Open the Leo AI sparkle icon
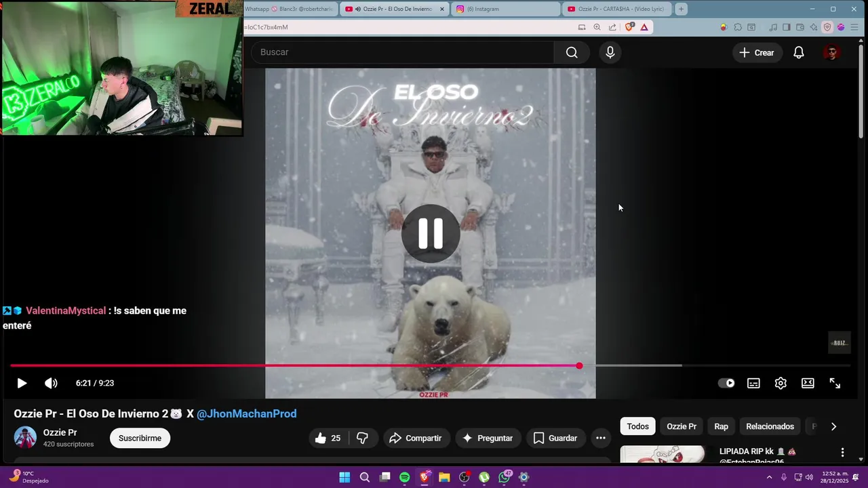Viewport: 868px width, 488px height. (814, 27)
